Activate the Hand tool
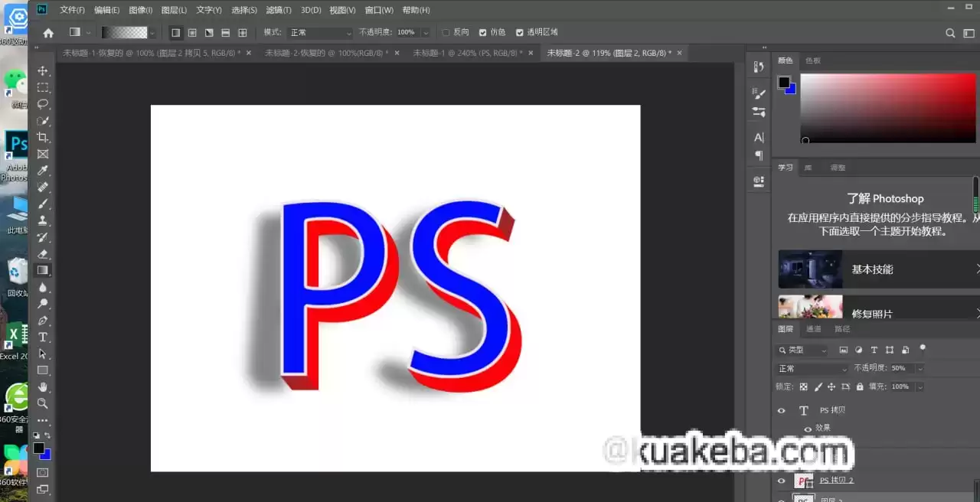 click(43, 387)
